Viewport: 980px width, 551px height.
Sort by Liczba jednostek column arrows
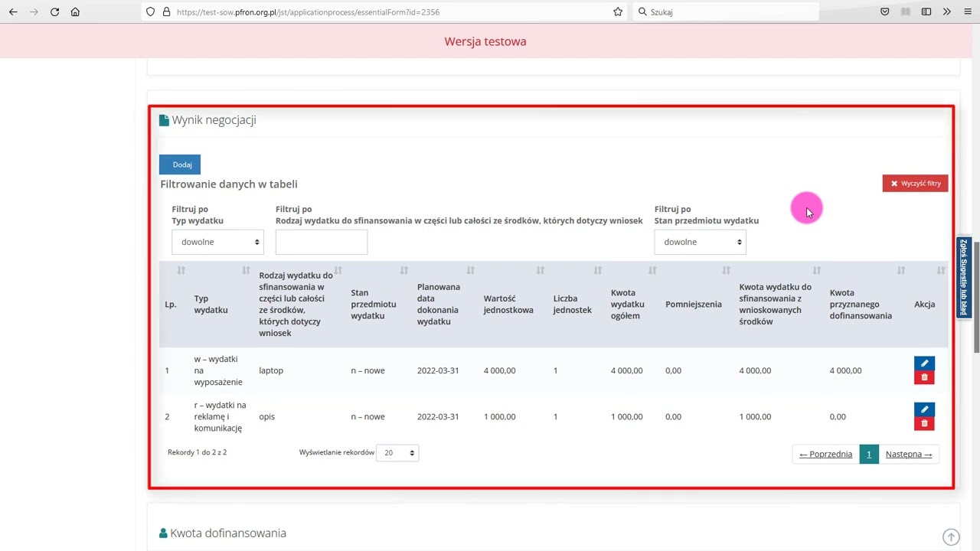597,270
